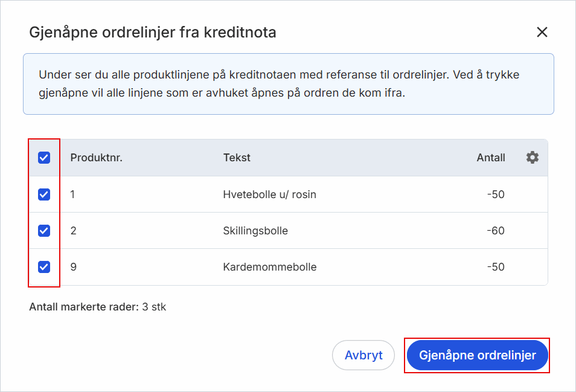
Task: Click the Avbryt button
Action: 363,355
